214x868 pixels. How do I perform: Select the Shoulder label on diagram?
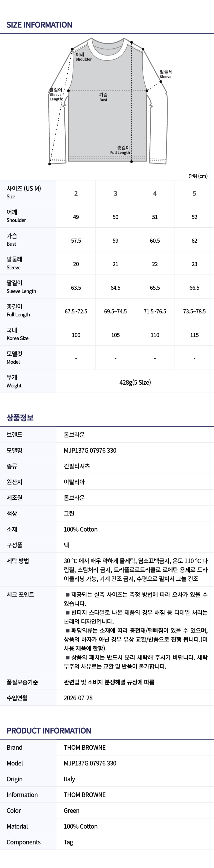83,57
